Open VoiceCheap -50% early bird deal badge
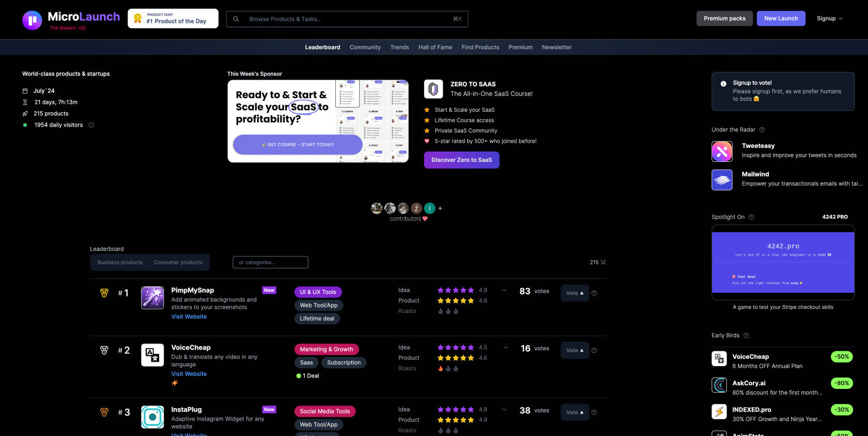The image size is (868, 436). (x=842, y=357)
